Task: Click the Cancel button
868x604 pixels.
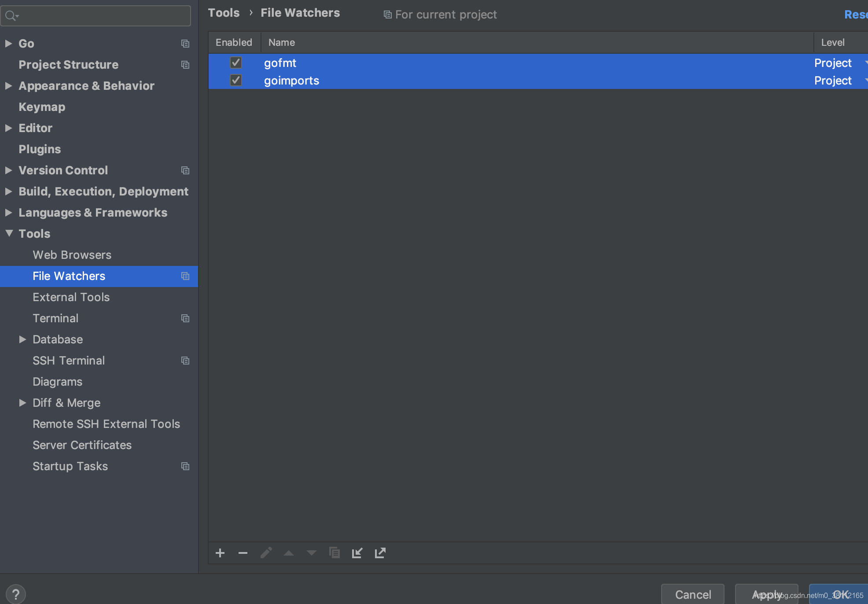Action: (x=692, y=594)
